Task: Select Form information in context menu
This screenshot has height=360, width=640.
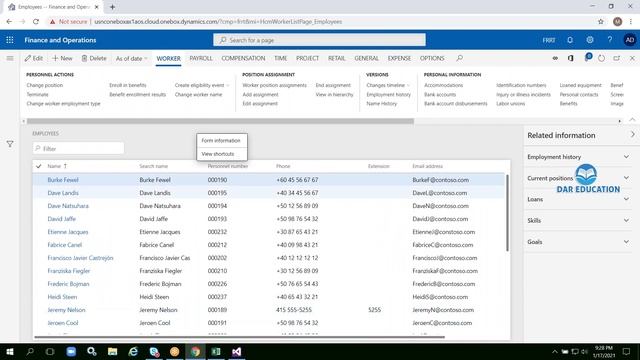Action: pos(222,140)
